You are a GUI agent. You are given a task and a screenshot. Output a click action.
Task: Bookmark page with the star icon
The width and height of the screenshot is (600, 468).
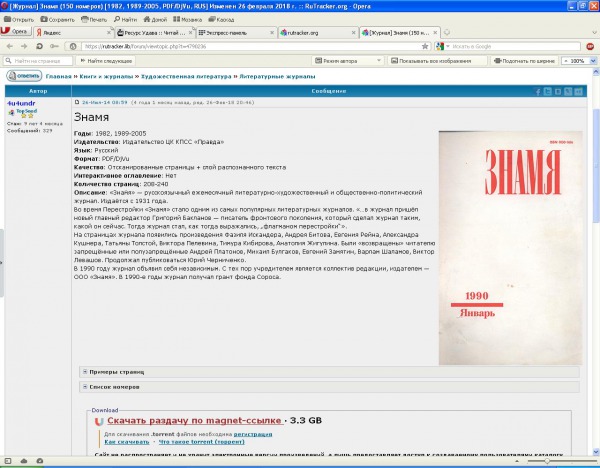(425, 46)
